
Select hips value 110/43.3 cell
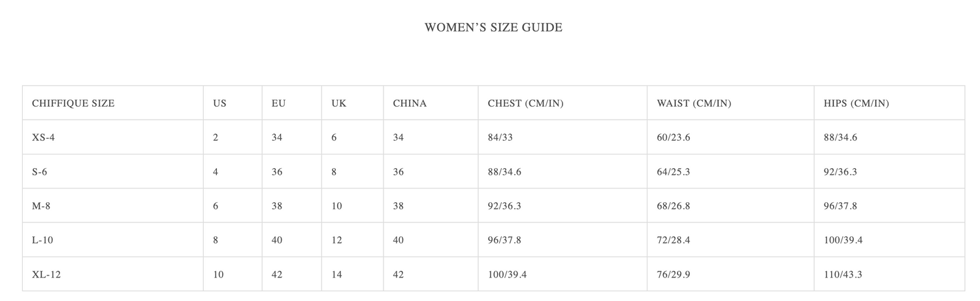point(843,275)
